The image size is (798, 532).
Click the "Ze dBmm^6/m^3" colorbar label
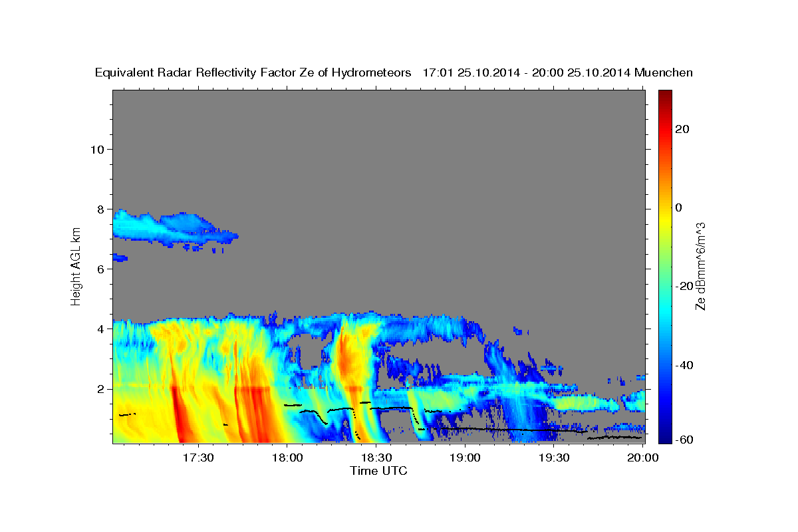click(700, 266)
